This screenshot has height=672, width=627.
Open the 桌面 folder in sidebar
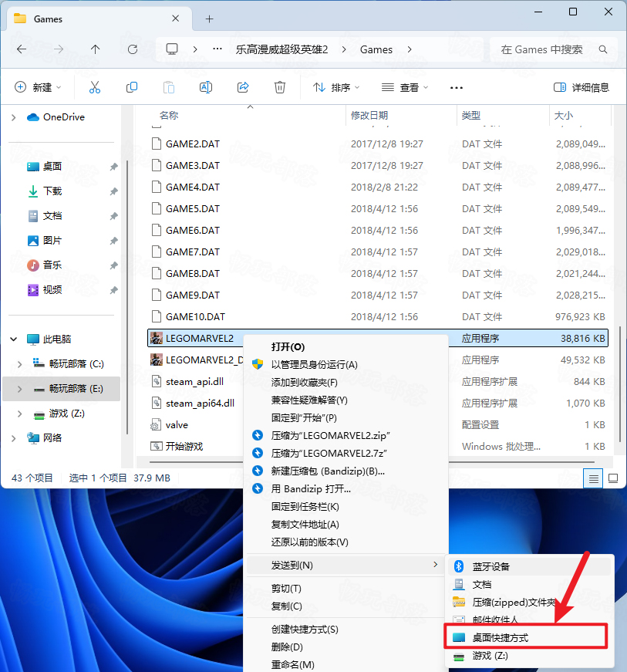click(52, 167)
